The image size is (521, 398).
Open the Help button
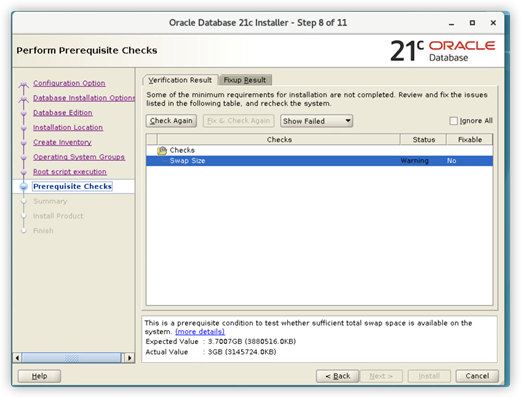click(x=39, y=376)
